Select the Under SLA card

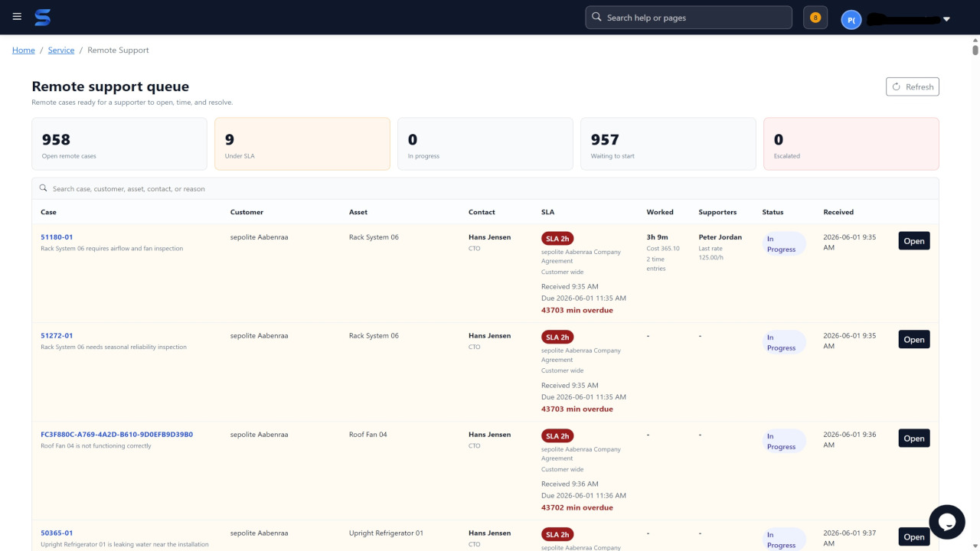(302, 144)
